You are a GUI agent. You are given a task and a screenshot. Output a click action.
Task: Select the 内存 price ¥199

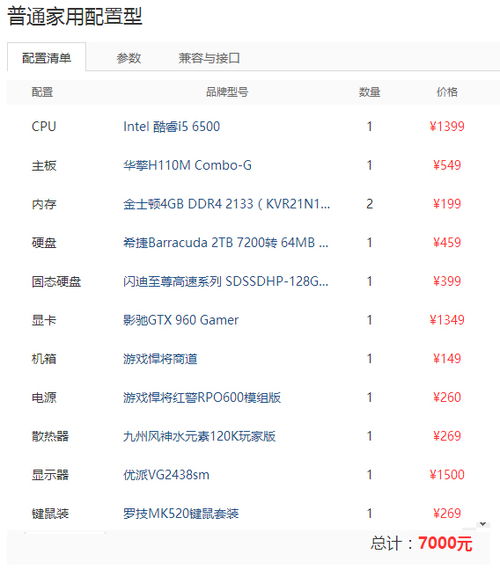pos(447,204)
